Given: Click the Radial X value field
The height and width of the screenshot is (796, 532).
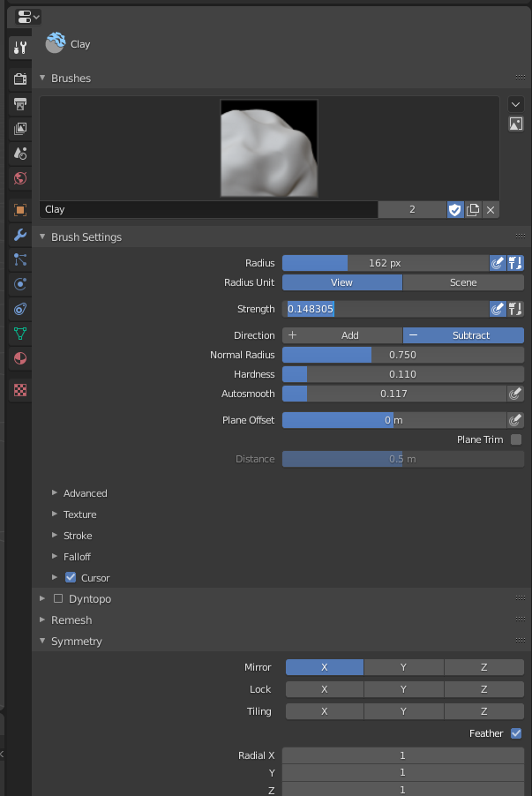Looking at the screenshot, I should [x=403, y=755].
